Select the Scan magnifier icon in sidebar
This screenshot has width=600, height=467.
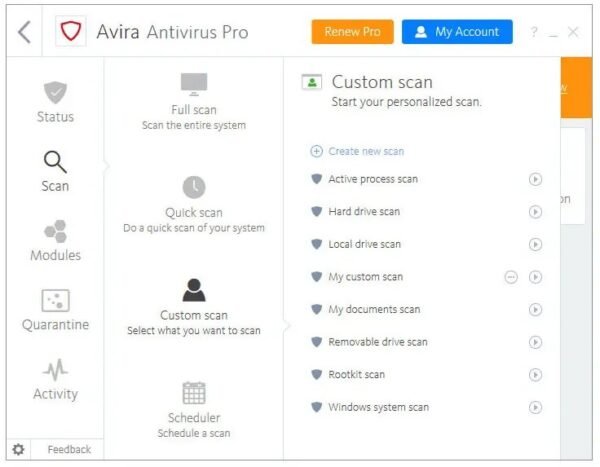(x=55, y=161)
